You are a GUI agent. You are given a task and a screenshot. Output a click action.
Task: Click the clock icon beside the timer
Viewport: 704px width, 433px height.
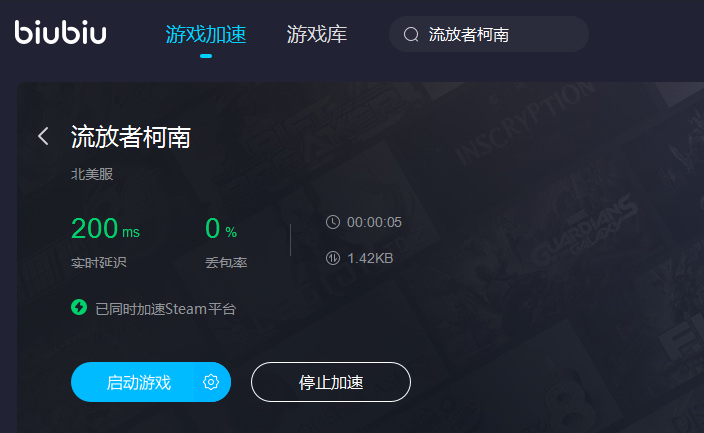point(333,222)
